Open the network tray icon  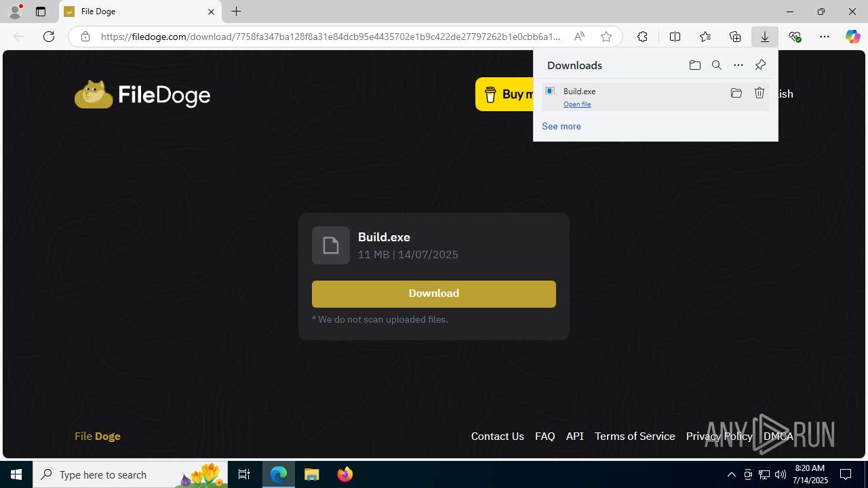click(764, 474)
